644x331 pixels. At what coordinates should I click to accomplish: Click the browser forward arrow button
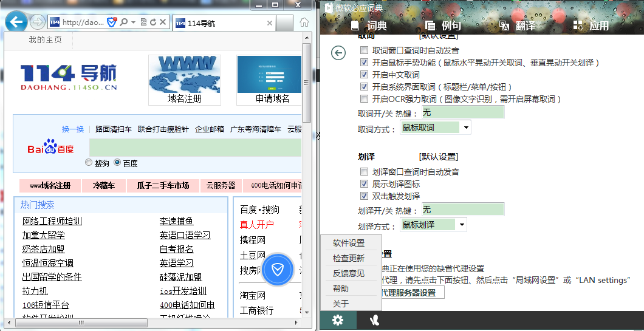[38, 22]
